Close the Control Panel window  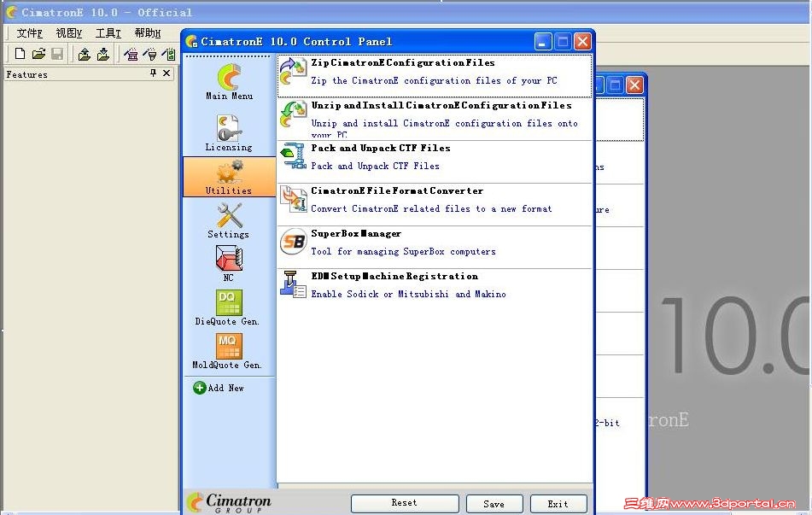point(582,42)
